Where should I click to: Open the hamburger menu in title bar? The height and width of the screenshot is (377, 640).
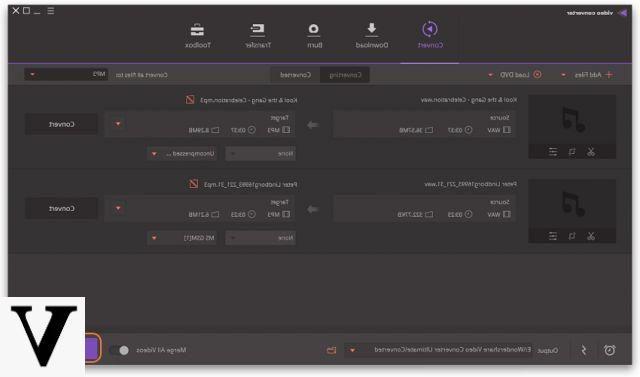[x=50, y=11]
